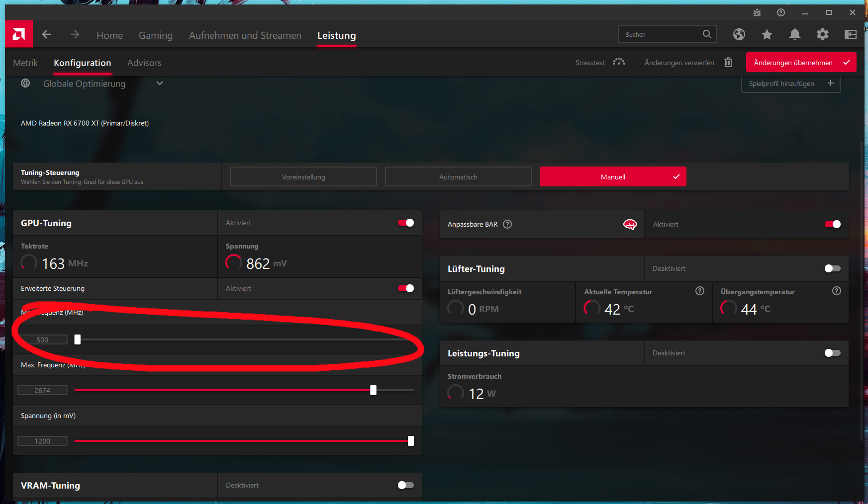
Task: Click the Spannung value field 1200
Action: pyautogui.click(x=42, y=441)
